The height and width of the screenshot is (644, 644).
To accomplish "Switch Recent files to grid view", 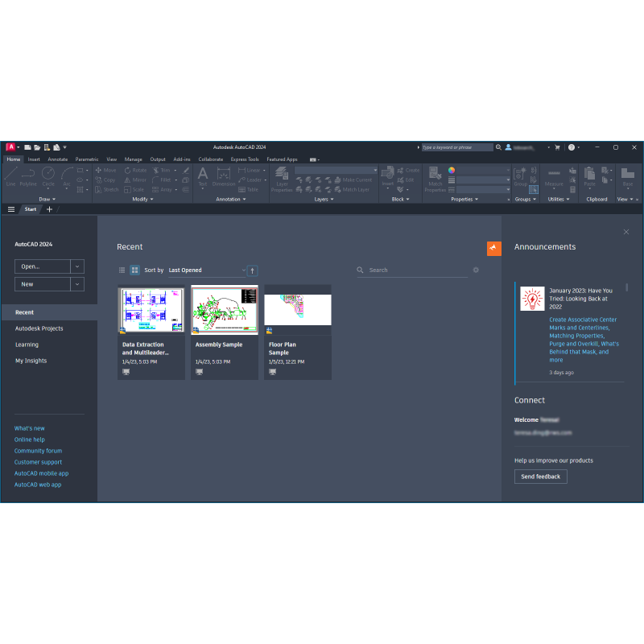I will (134, 270).
